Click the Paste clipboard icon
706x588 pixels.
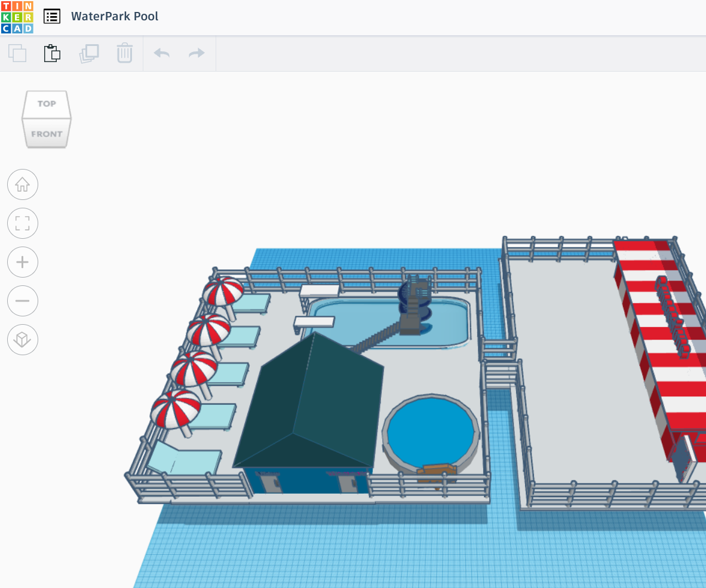[52, 53]
